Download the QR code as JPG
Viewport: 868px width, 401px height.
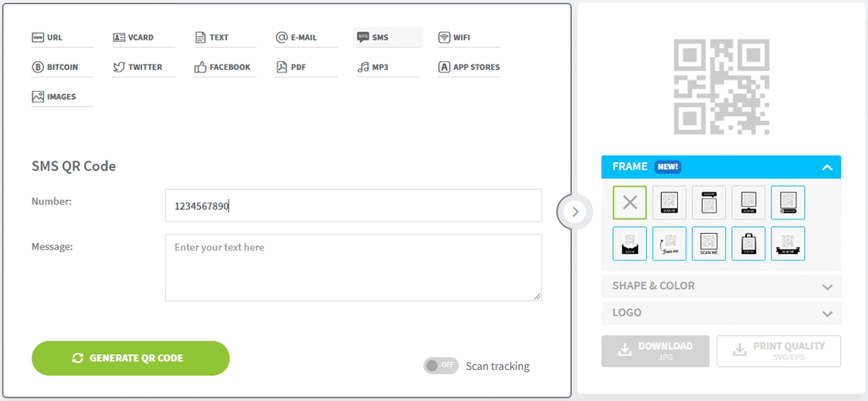coord(655,351)
